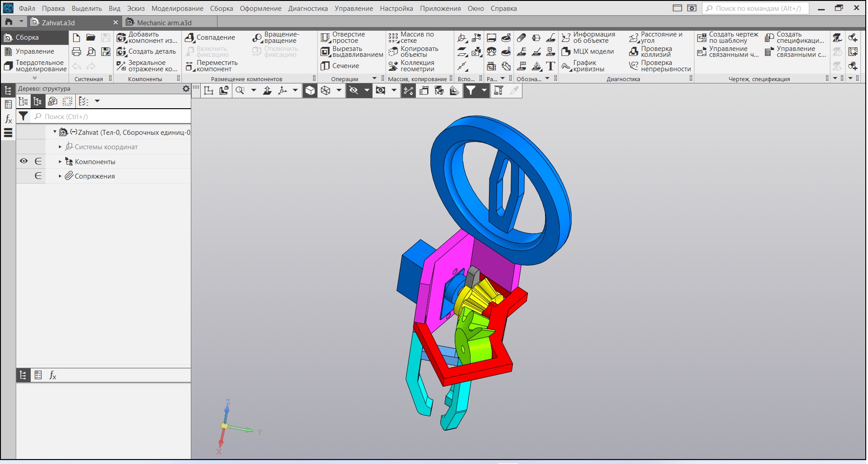This screenshot has height=464, width=868.
Task: Click the Create drawing by template icon
Action: point(702,37)
